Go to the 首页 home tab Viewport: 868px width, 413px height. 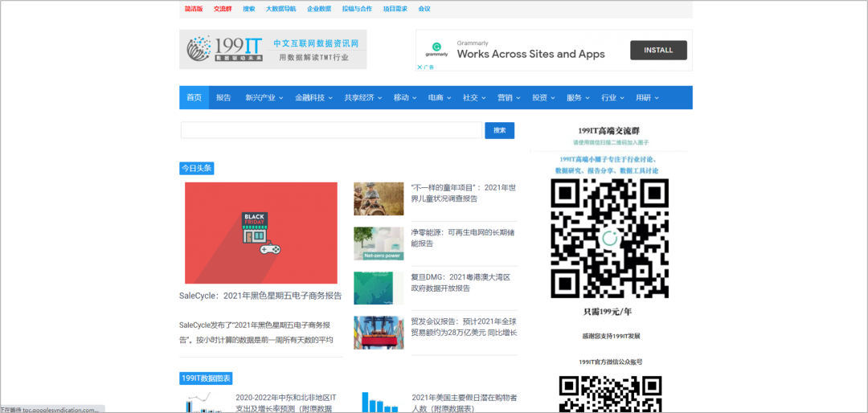194,98
